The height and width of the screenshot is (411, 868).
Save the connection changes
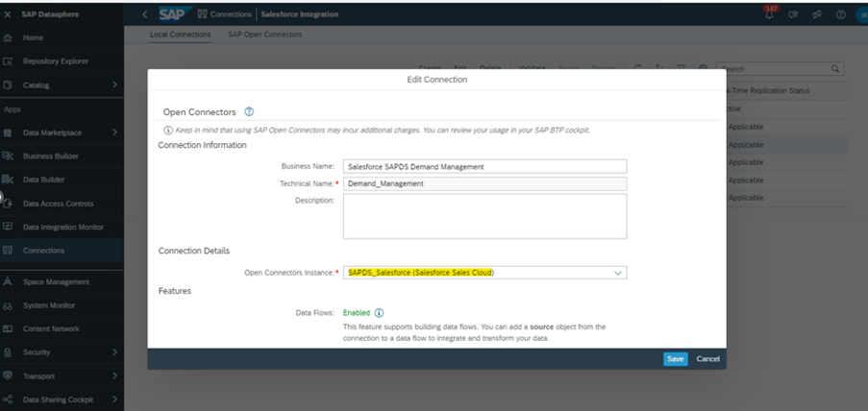tap(675, 358)
